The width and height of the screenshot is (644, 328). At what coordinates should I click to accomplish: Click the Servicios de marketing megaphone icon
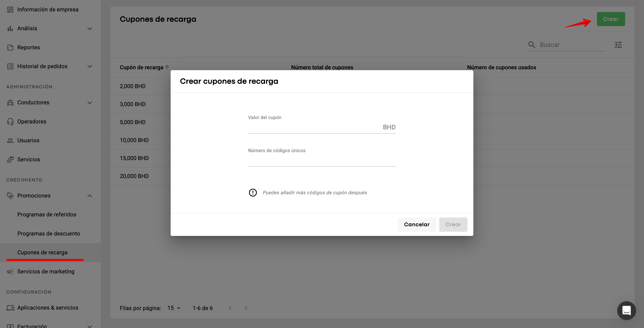tap(10, 271)
